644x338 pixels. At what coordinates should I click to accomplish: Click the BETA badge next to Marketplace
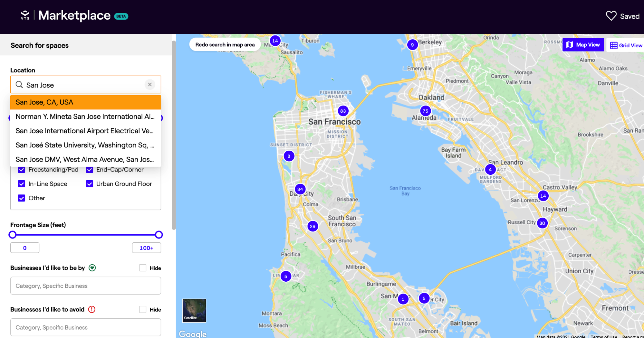(121, 16)
